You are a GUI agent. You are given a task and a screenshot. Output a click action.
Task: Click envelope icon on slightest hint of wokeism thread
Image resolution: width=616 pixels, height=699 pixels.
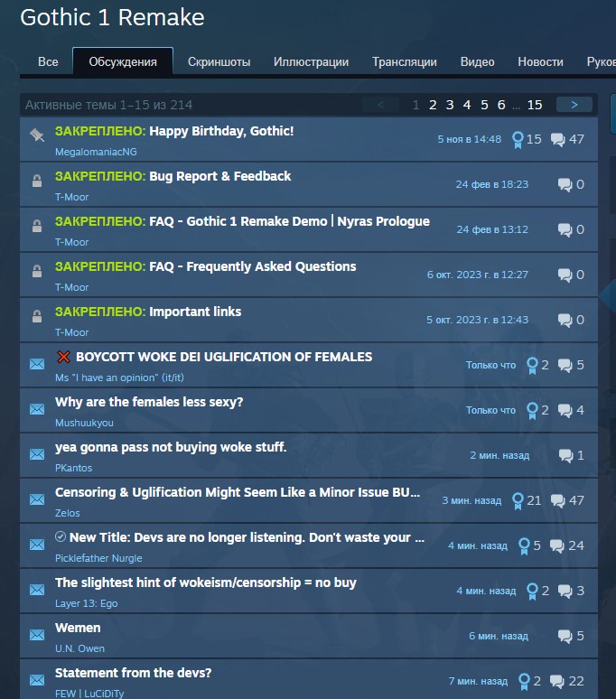click(x=37, y=590)
